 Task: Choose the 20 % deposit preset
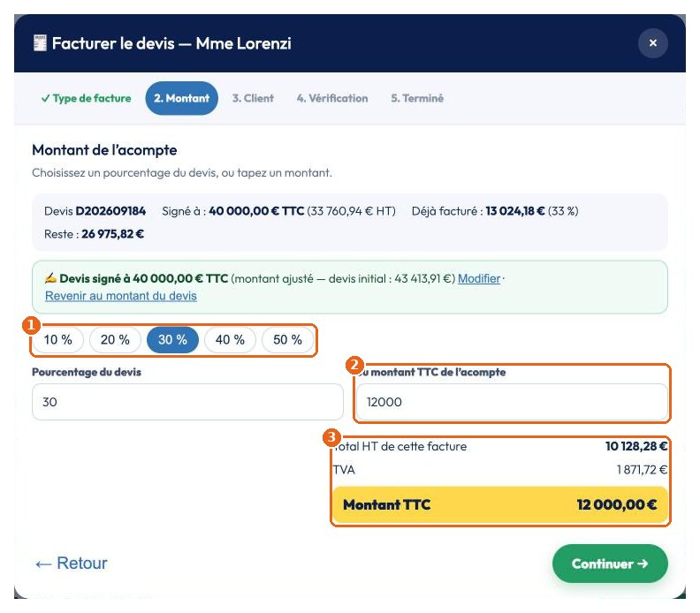[x=115, y=340]
